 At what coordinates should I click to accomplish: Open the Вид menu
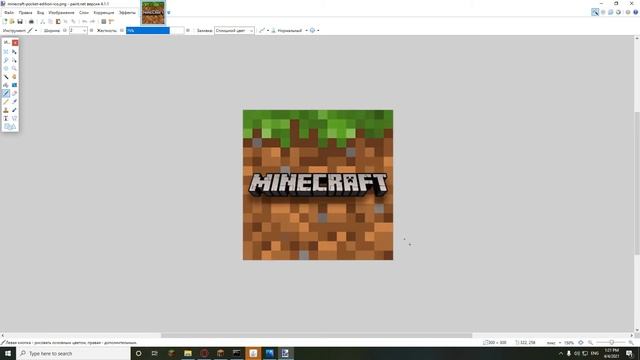[x=40, y=13]
